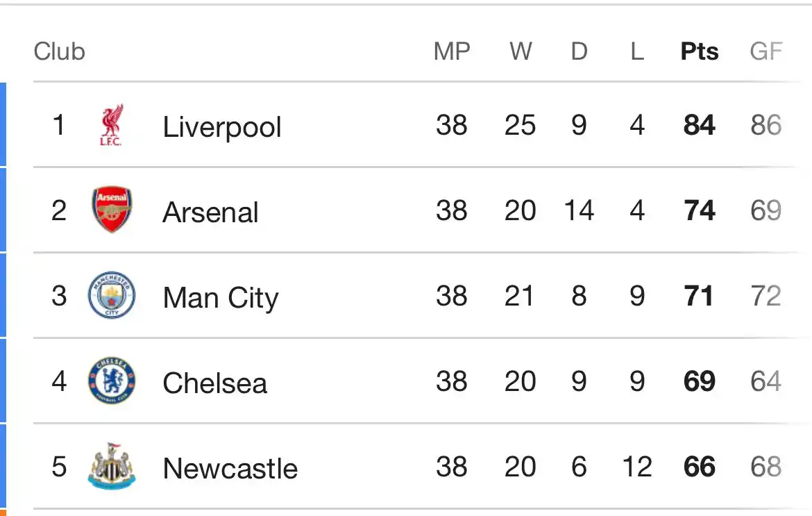The width and height of the screenshot is (812, 516).
Task: Open the Man City team link
Action: pyautogui.click(x=221, y=298)
